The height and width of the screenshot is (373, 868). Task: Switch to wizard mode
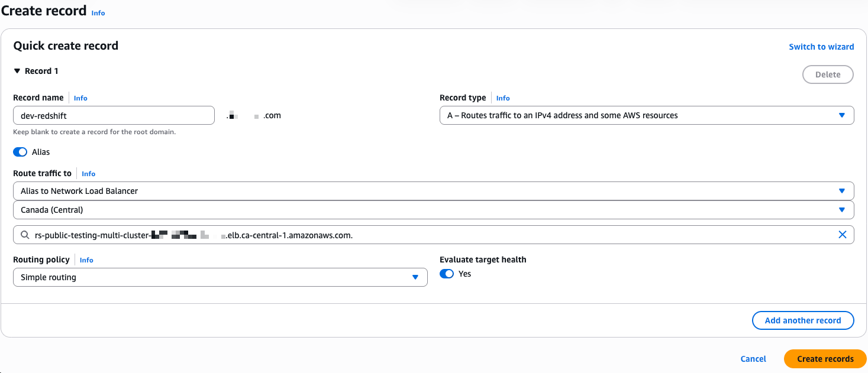[x=821, y=47]
